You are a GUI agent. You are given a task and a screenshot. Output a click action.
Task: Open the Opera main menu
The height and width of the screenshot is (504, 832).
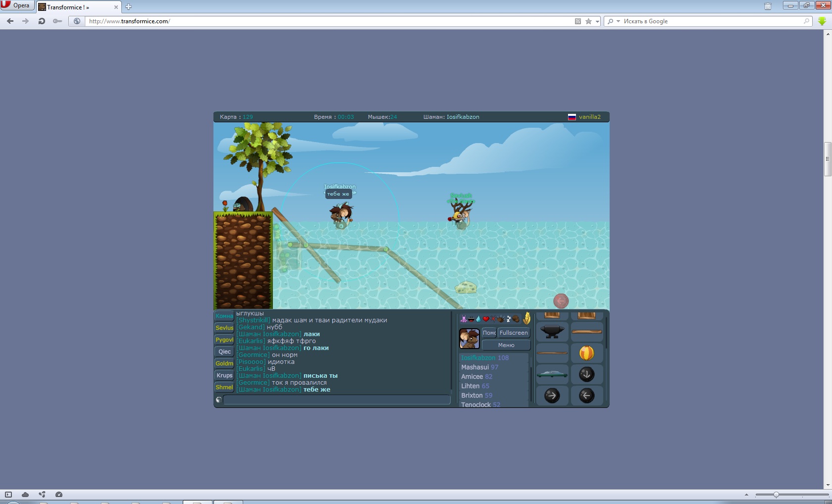17,5
